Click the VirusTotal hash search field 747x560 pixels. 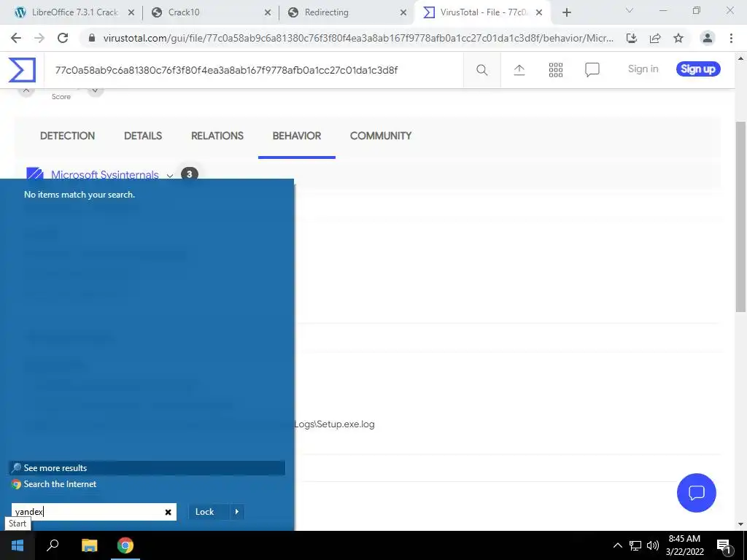click(253, 70)
